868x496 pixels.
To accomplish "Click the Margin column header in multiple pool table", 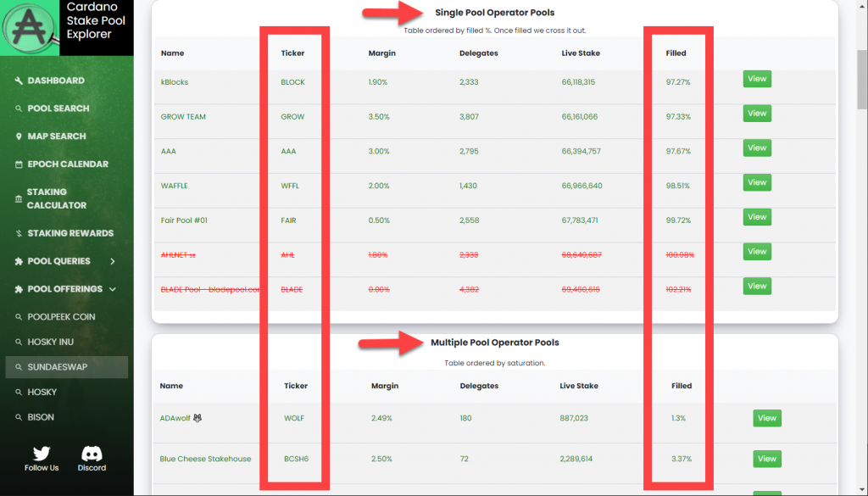I will [385, 386].
